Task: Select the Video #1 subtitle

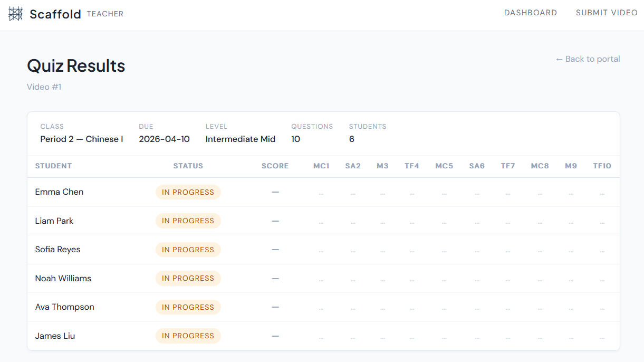Action: tap(44, 87)
